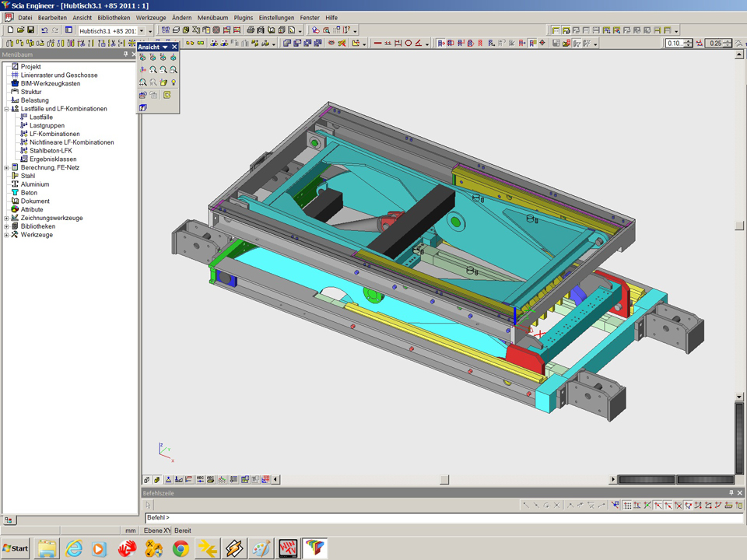Viewport: 747px width, 560px height.
Task: Open the Einstellungen menu
Action: click(276, 17)
